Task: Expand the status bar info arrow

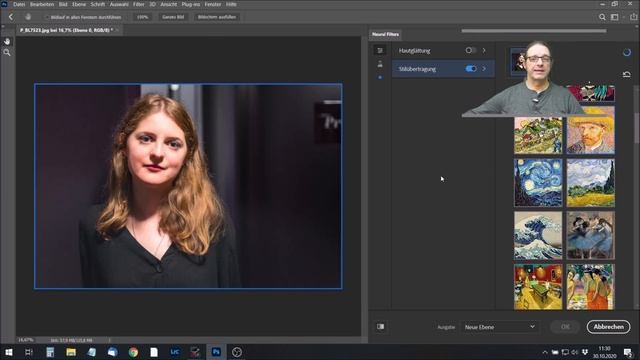Action: (x=109, y=340)
